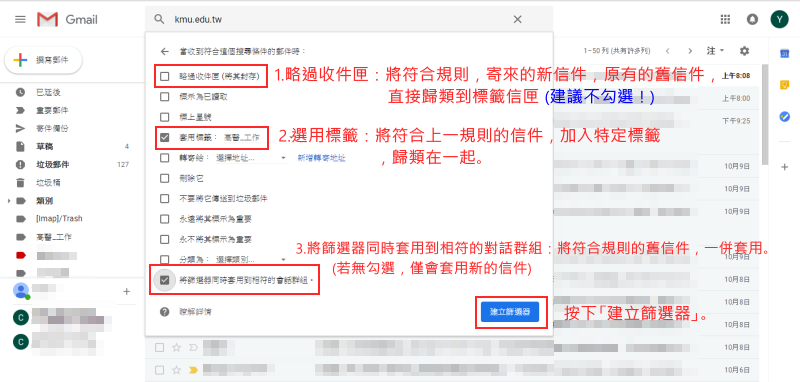The image size is (800, 382).
Task: Clear the kmu.edu.tw search with the X
Action: click(x=517, y=19)
